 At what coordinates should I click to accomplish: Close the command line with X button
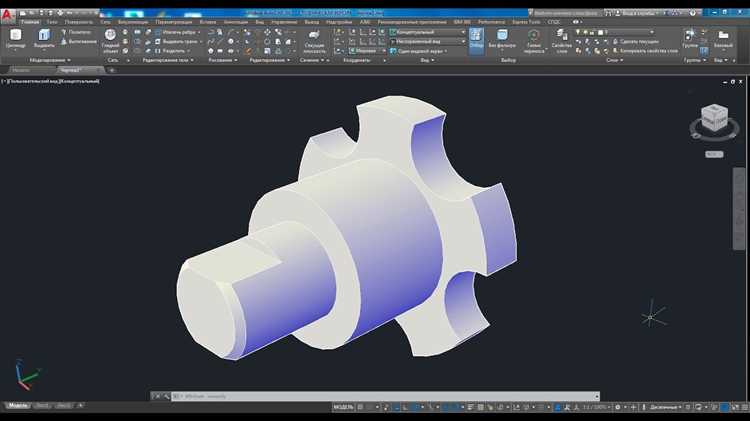click(157, 396)
